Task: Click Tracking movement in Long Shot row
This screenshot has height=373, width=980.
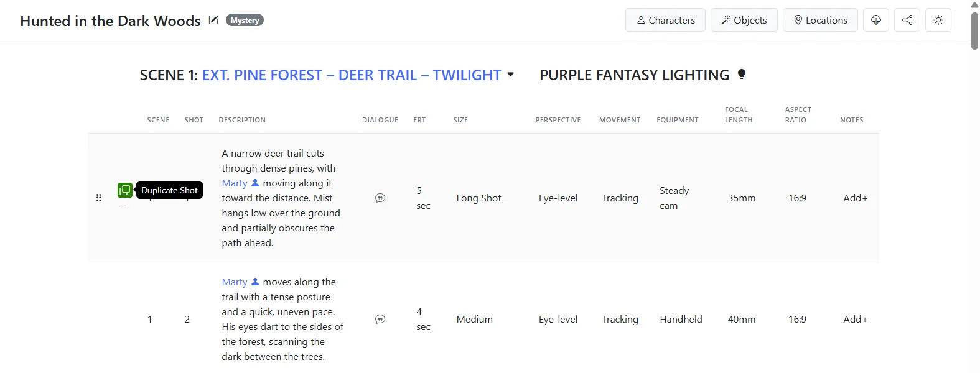Action: coord(620,198)
